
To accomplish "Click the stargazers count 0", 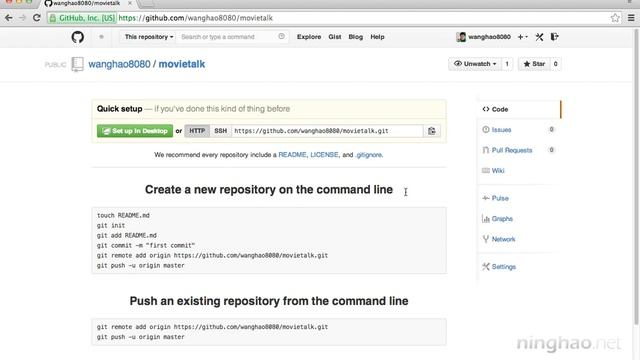I will pyautogui.click(x=555, y=64).
